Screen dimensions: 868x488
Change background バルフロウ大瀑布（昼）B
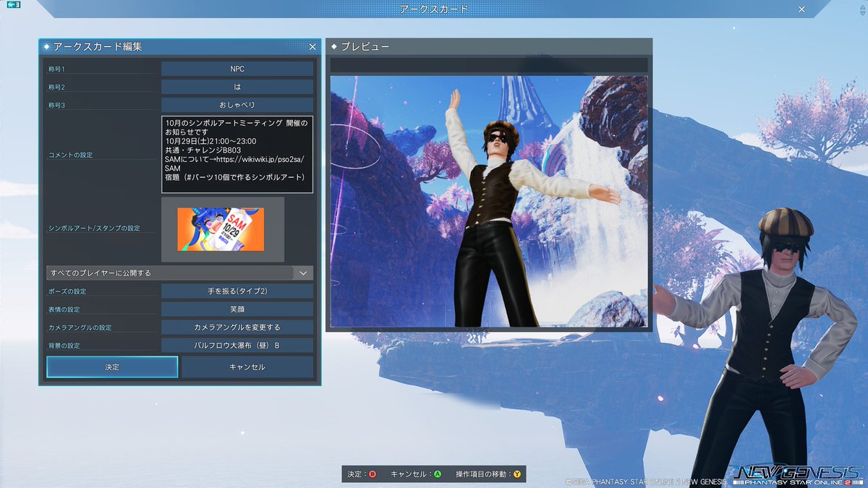(237, 346)
